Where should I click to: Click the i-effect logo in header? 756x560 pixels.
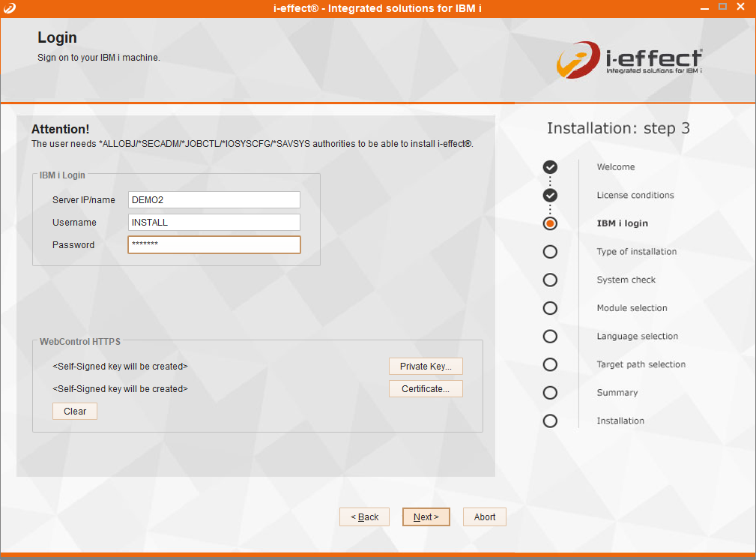coord(629,60)
